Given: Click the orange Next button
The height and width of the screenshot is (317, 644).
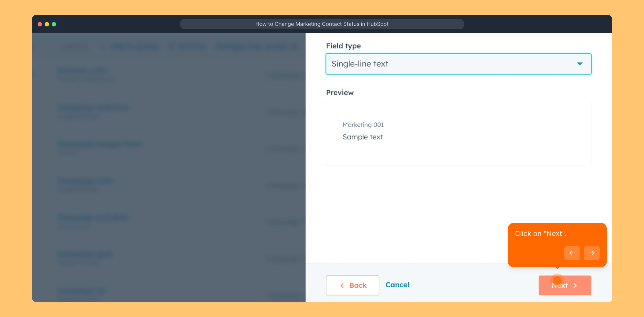Looking at the screenshot, I should 564,285.
